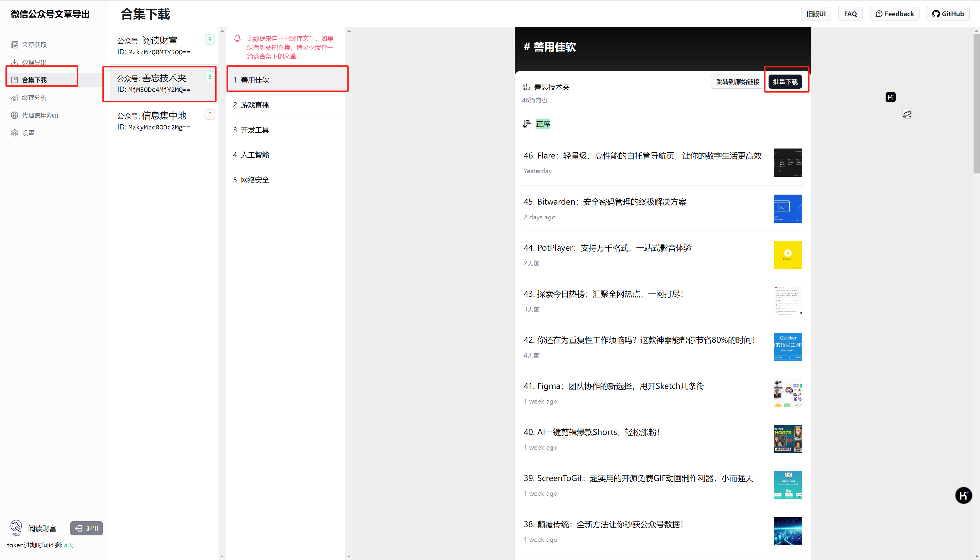Image resolution: width=980 pixels, height=560 pixels.
Task: Toggle the 正序 sort order
Action: [x=543, y=124]
